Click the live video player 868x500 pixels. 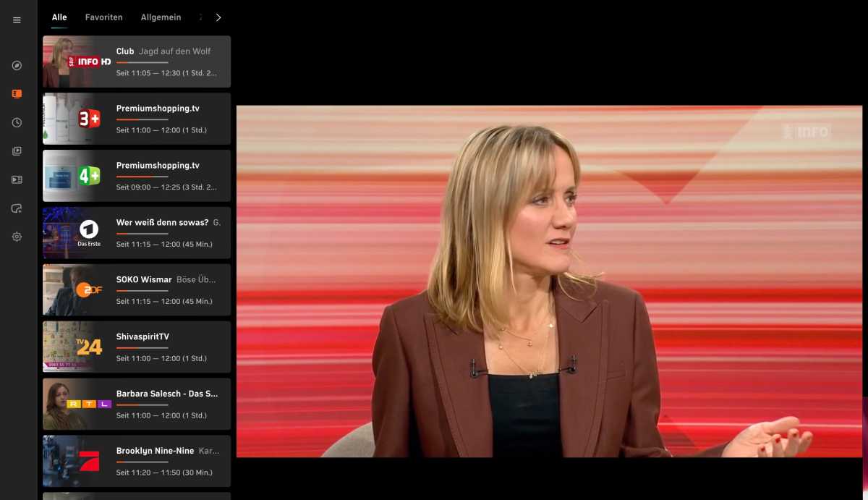(550, 281)
